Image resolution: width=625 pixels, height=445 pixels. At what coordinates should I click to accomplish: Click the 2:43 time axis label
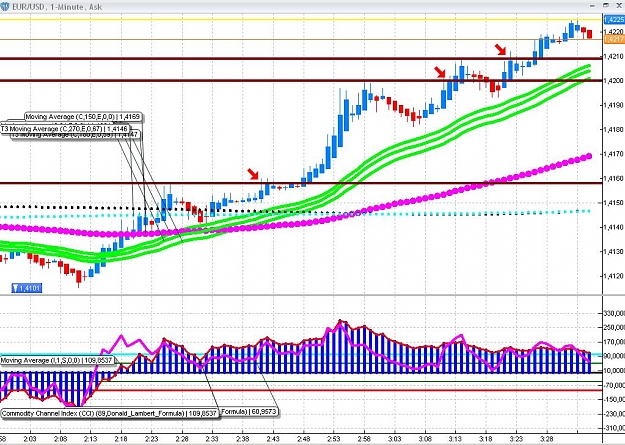[x=273, y=439]
